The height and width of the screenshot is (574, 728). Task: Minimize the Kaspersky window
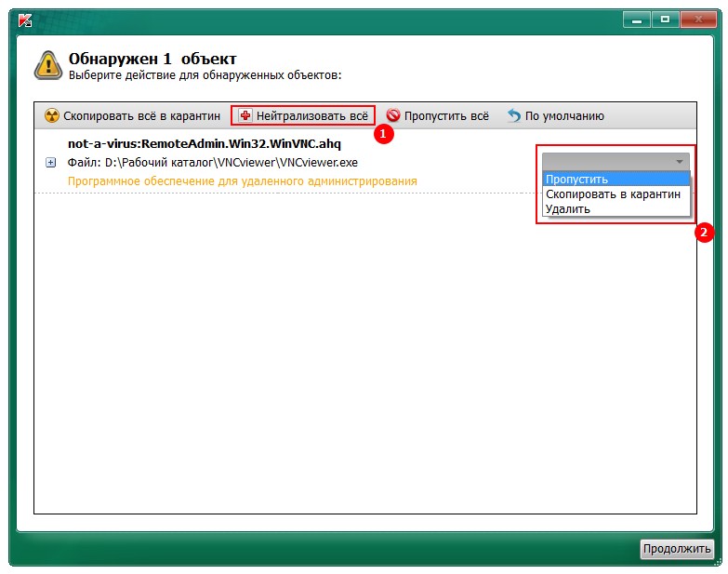click(x=637, y=20)
